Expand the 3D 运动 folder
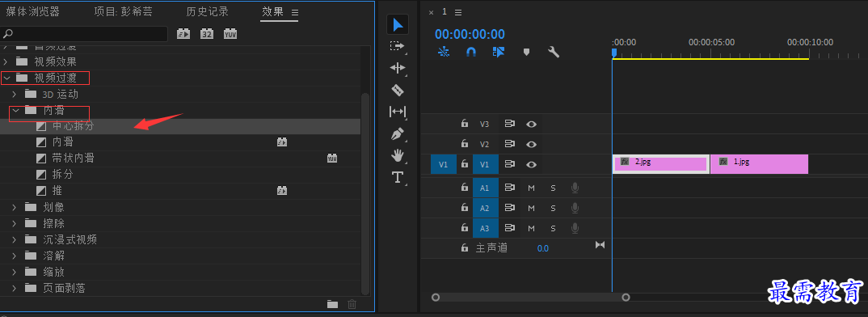868x317 pixels. pyautogui.click(x=15, y=95)
